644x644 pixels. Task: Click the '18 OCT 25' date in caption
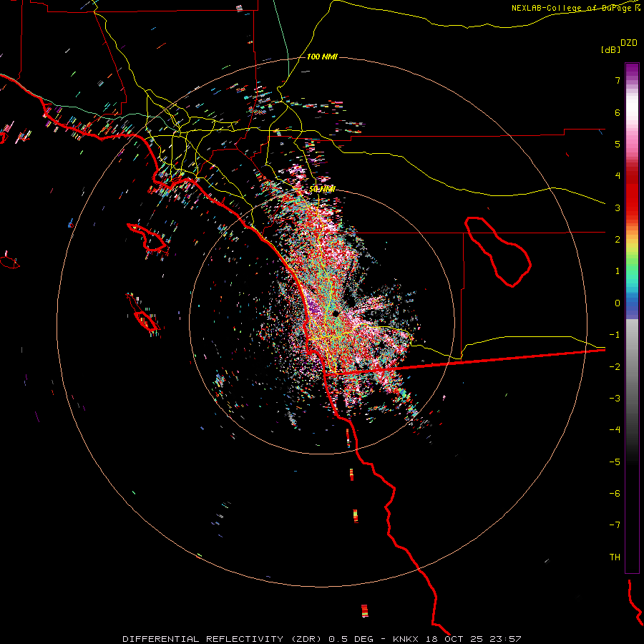[x=454, y=639]
